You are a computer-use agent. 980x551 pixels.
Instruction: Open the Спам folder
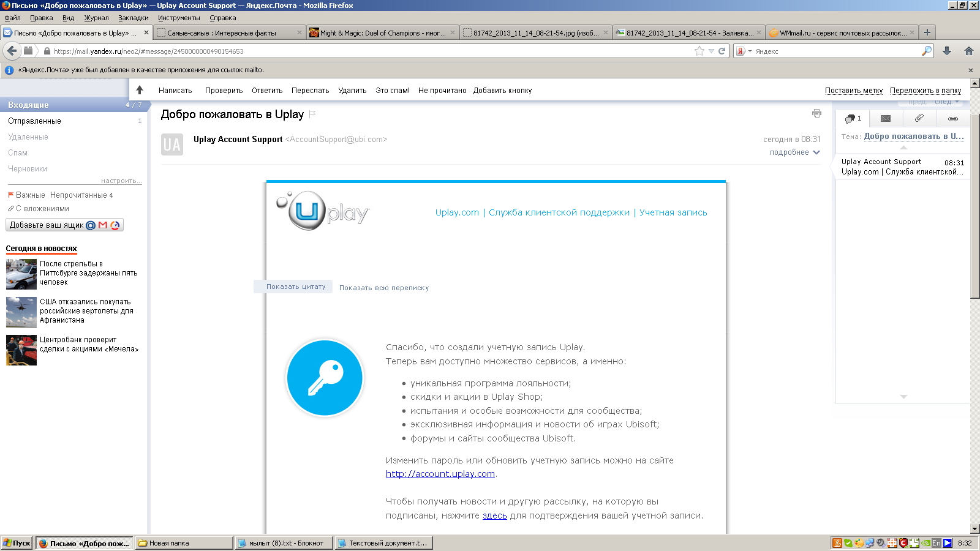point(18,153)
